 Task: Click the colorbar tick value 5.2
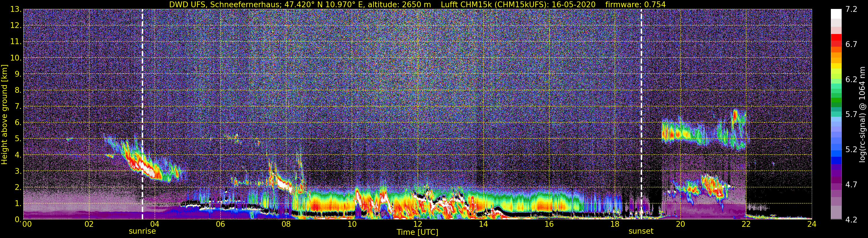[851, 149]
